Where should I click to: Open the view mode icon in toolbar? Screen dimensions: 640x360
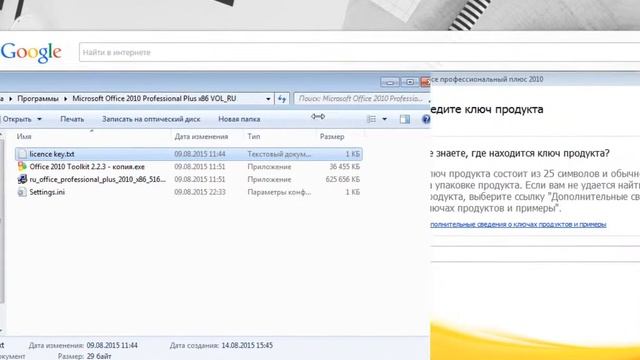(x=371, y=119)
